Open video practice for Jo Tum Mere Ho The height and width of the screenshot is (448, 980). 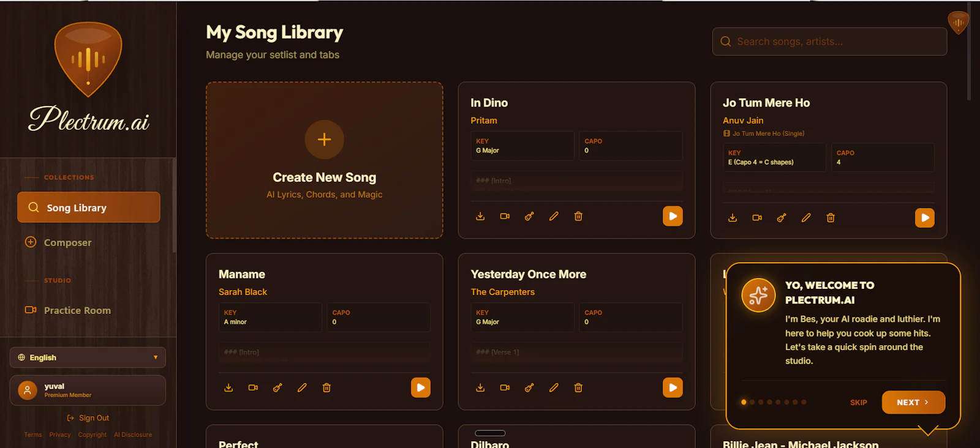click(757, 218)
